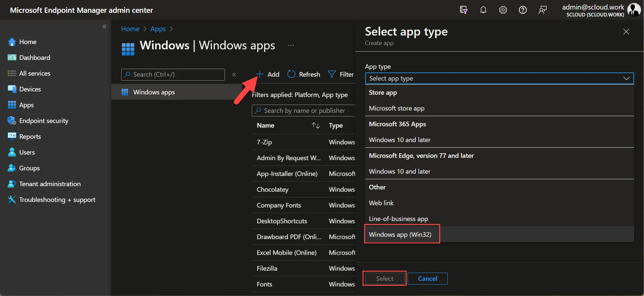The height and width of the screenshot is (296, 644).
Task: Collapse the blade menu with double chevron
Action: coord(234,75)
